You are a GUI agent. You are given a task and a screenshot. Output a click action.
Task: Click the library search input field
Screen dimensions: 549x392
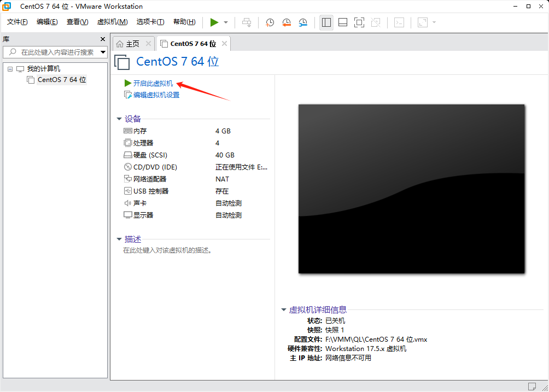(x=55, y=52)
